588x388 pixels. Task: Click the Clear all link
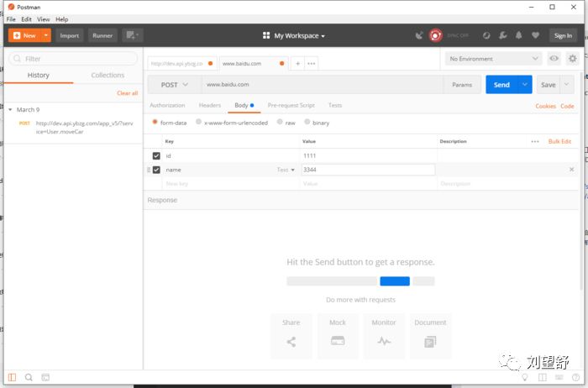128,93
